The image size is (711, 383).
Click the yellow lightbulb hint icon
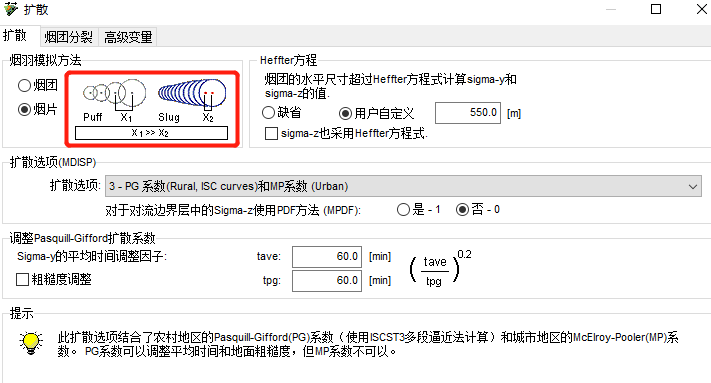click(31, 343)
